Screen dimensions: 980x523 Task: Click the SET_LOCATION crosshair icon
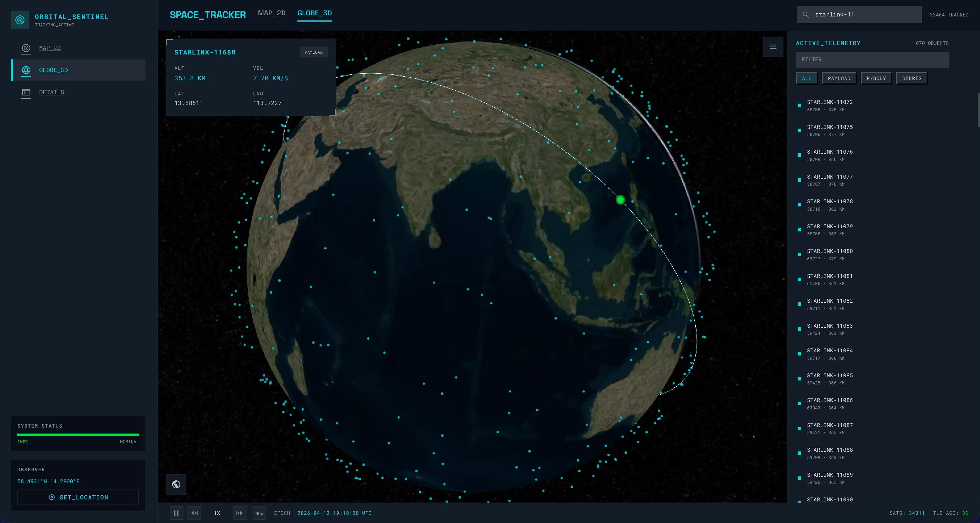coord(52,497)
